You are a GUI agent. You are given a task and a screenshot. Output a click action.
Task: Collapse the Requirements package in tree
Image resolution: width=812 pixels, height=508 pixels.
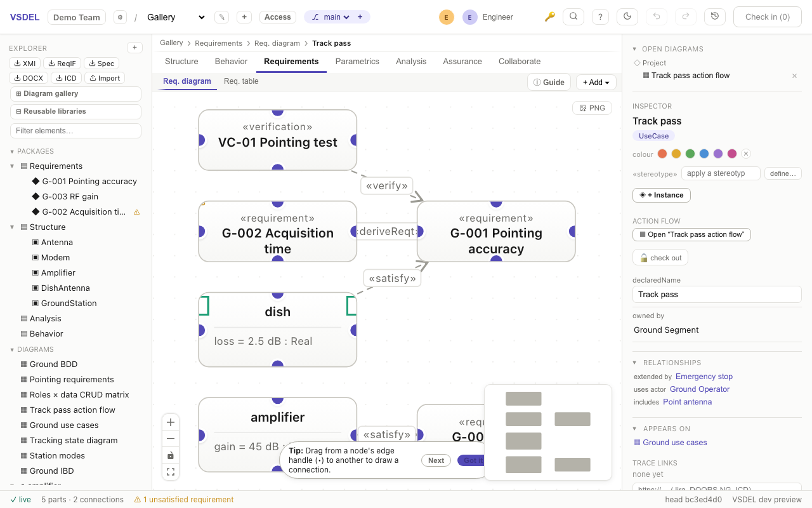pos(12,166)
